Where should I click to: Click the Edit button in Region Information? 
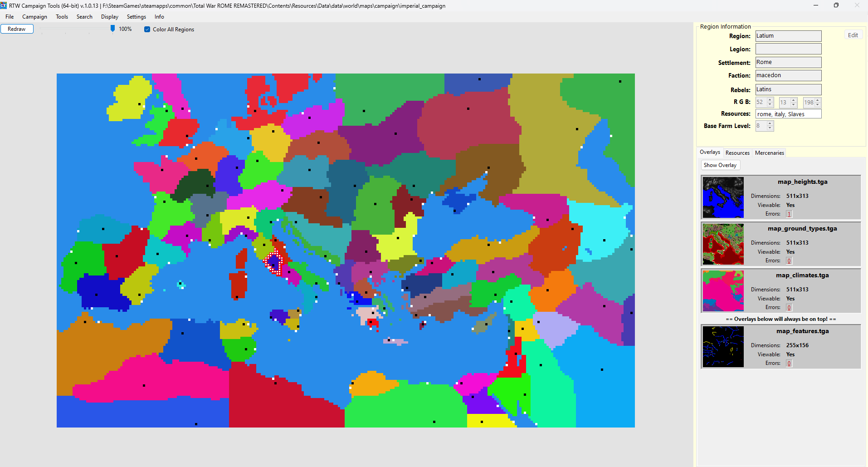(x=853, y=35)
